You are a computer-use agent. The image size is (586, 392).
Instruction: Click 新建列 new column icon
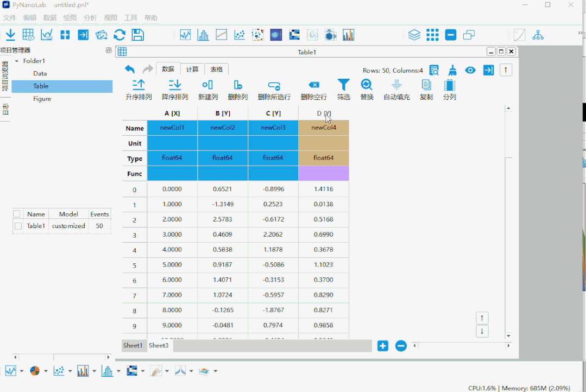pyautogui.click(x=208, y=85)
